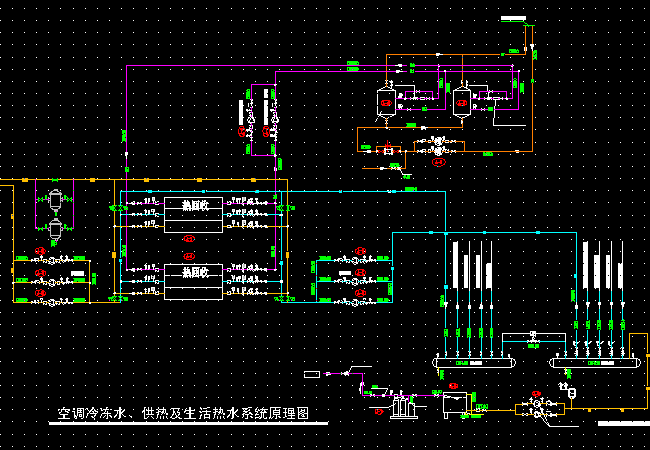Click the red tag under the tank pump pair
The width and height of the screenshot is (650, 450).
tap(437, 159)
